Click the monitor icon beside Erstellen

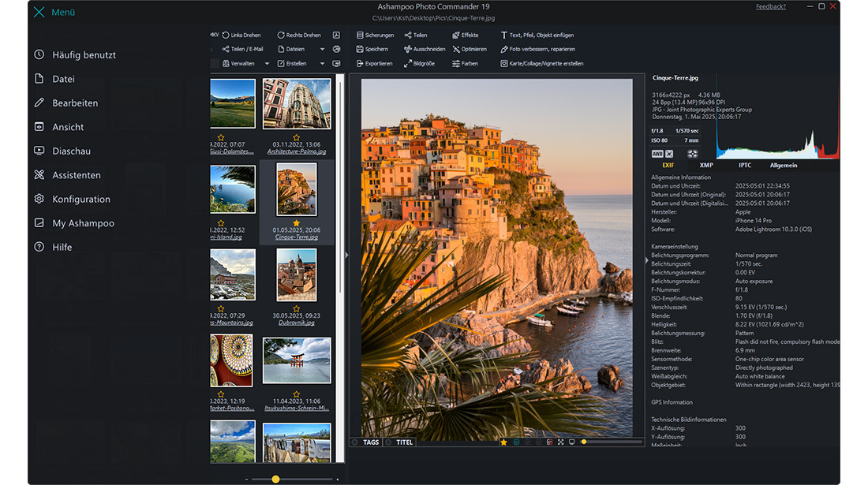(336, 64)
